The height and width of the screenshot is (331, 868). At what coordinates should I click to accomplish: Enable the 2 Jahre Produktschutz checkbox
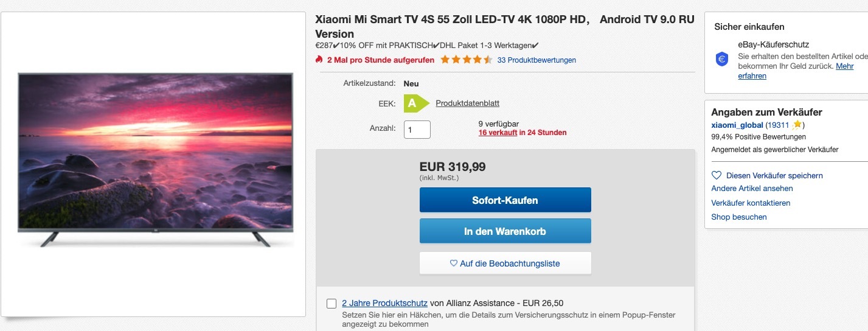[332, 304]
